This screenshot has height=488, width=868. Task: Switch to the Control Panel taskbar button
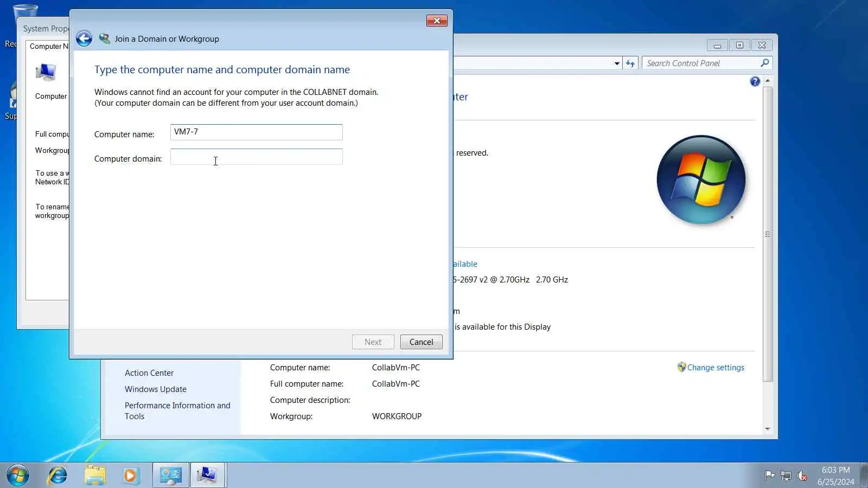170,476
